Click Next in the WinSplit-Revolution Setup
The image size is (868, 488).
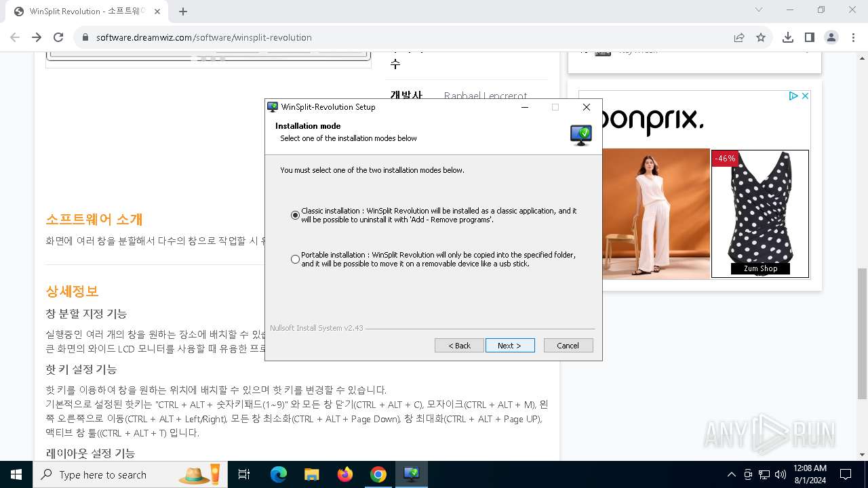click(510, 346)
